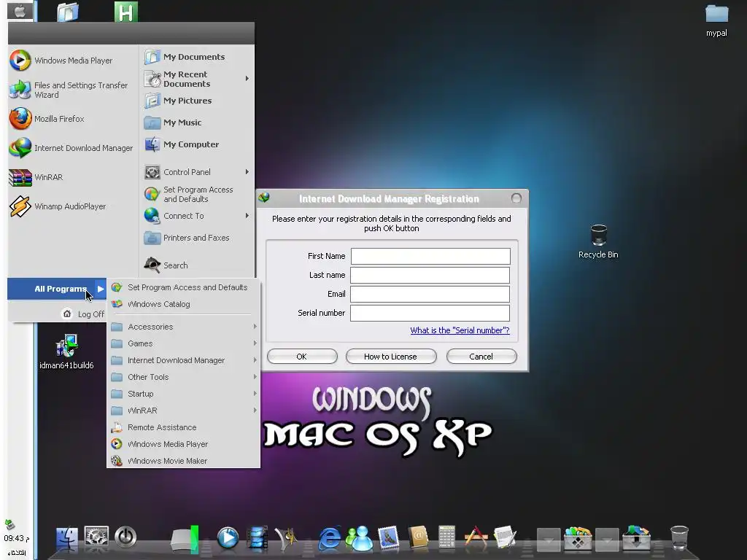Click Log Off in start menu
Screen dimensions: 747x560
pyautogui.click(x=83, y=314)
